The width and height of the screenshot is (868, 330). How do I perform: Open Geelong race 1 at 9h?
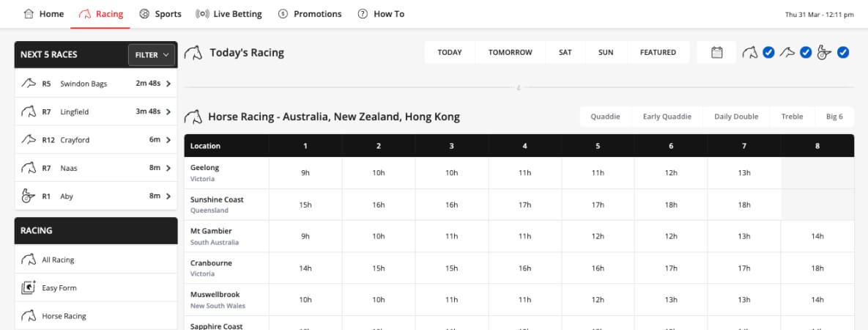[x=305, y=173]
